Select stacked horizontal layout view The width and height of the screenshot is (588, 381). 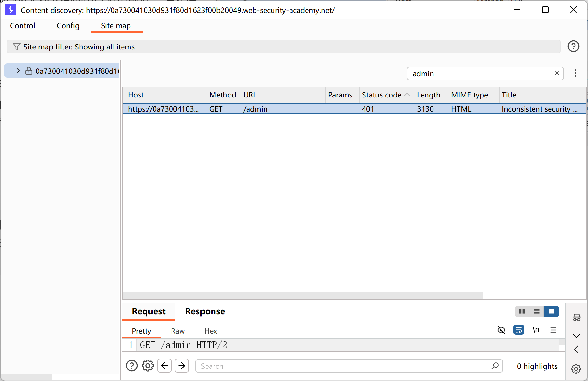(536, 311)
